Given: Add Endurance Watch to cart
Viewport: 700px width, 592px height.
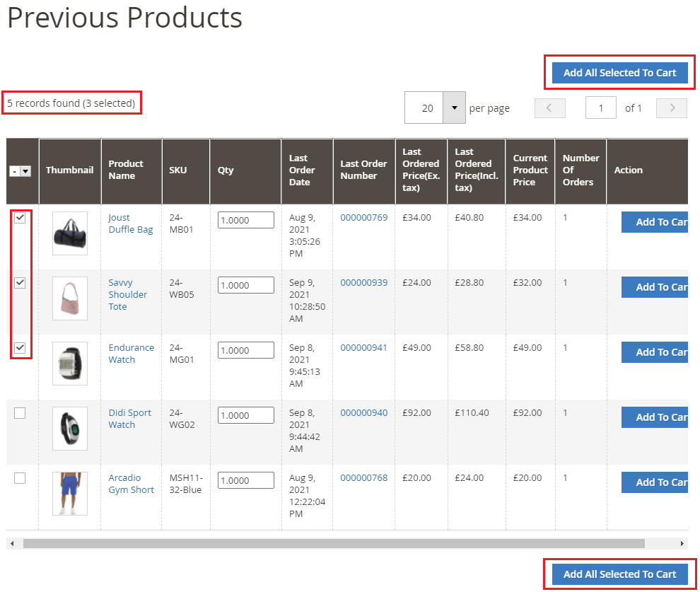Looking at the screenshot, I should tap(659, 352).
